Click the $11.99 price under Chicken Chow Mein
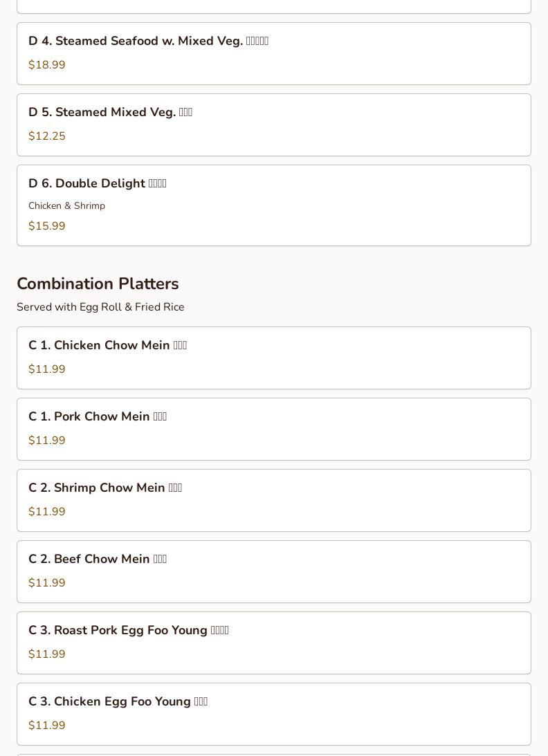 coord(47,369)
